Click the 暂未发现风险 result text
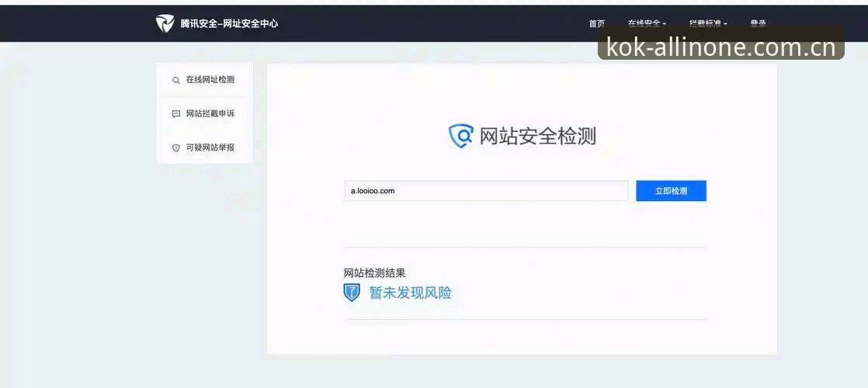The image size is (868, 388). (410, 293)
